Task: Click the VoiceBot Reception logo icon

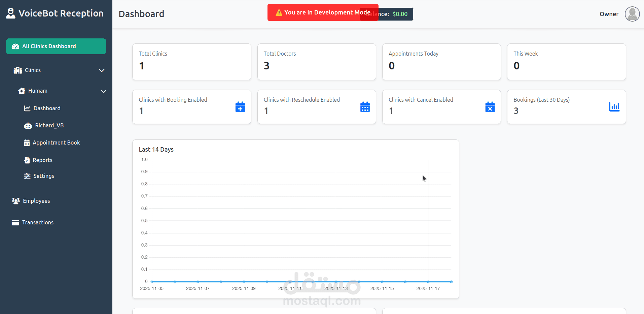Action: pyautogui.click(x=11, y=13)
